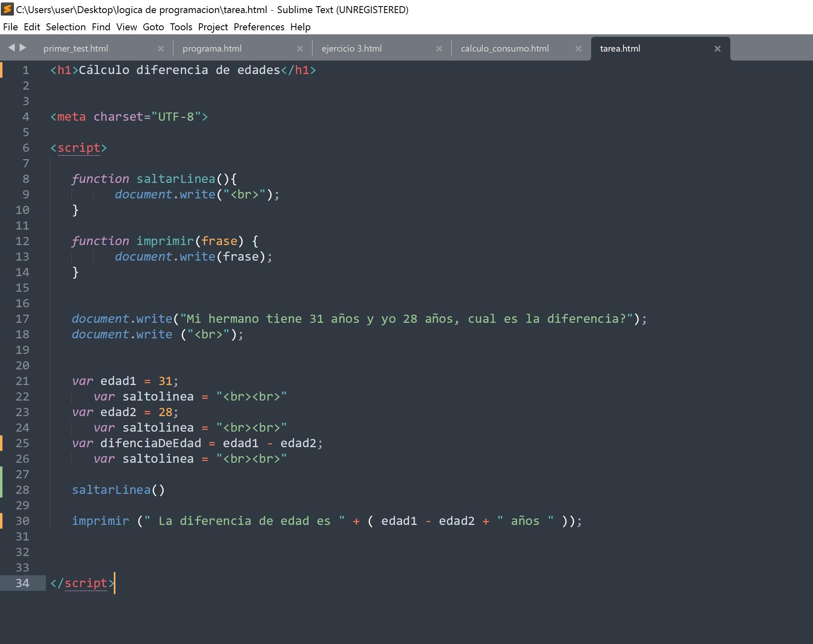The height and width of the screenshot is (644, 813).
Task: Click the charset value "UTF-8"
Action: 176,117
